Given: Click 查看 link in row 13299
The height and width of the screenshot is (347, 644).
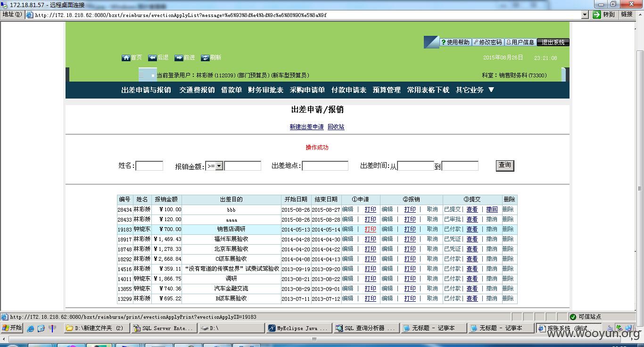Looking at the screenshot, I should click(x=472, y=298).
